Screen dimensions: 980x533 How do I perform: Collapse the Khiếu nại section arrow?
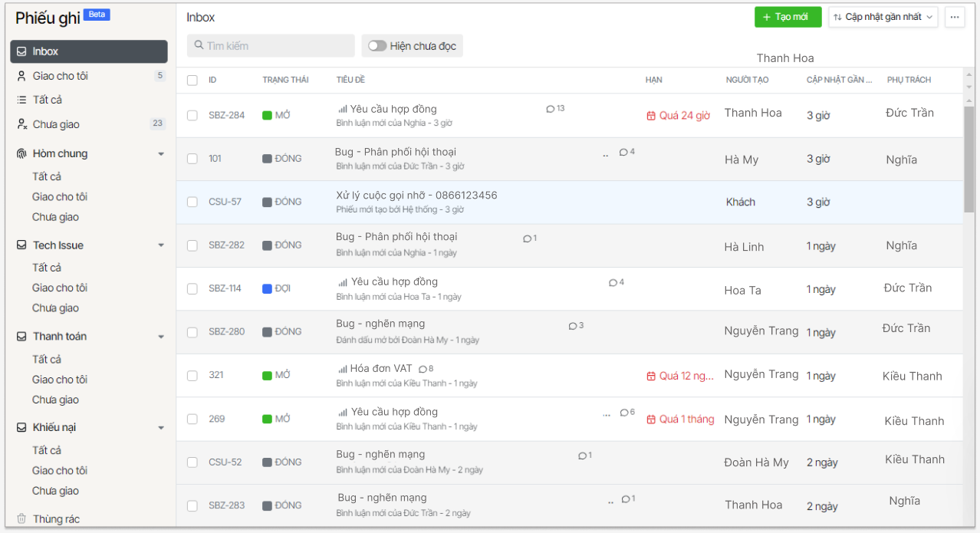(161, 428)
